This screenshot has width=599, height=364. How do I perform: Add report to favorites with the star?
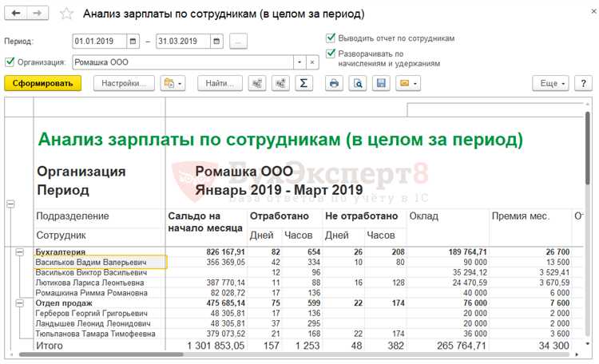pos(66,14)
